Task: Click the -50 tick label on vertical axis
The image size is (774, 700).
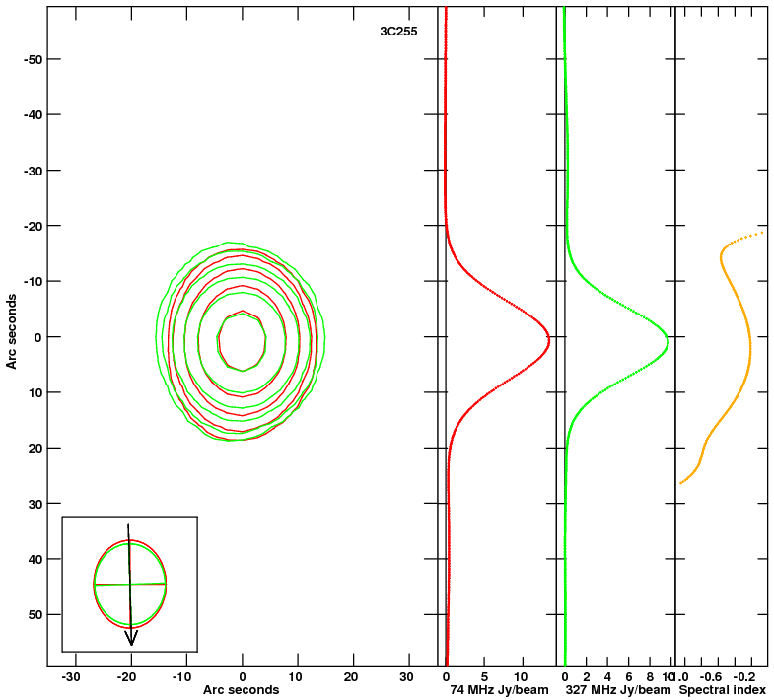Action: (x=34, y=59)
